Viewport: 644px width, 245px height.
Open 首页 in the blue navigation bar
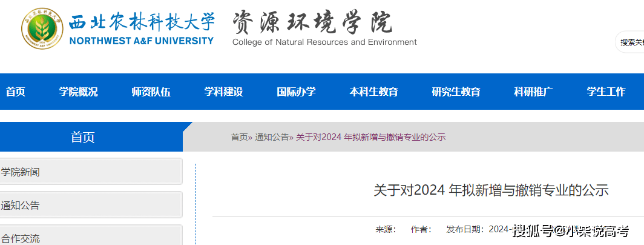16,92
